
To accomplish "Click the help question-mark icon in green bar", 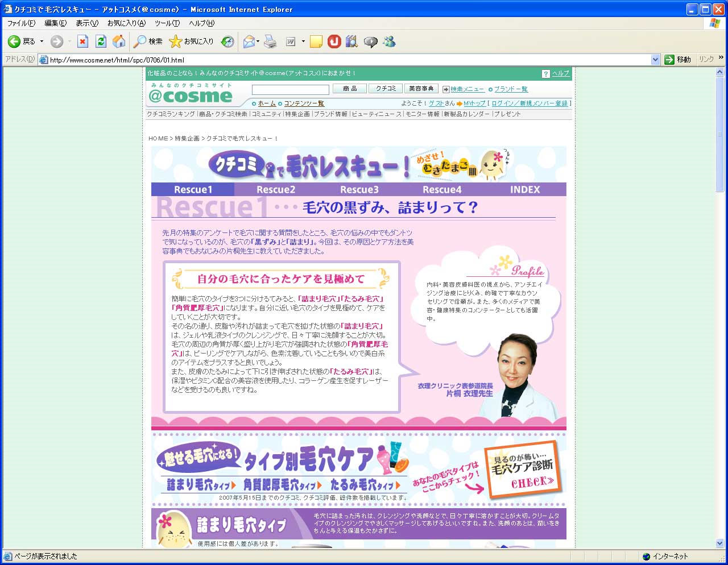I will pos(545,74).
